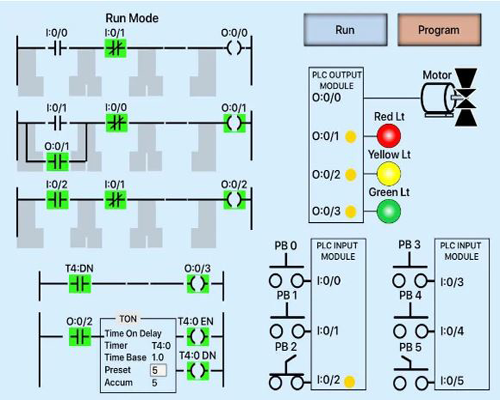Select the O:0/1 output coil
Screen dimensions: 500x400
click(x=235, y=123)
